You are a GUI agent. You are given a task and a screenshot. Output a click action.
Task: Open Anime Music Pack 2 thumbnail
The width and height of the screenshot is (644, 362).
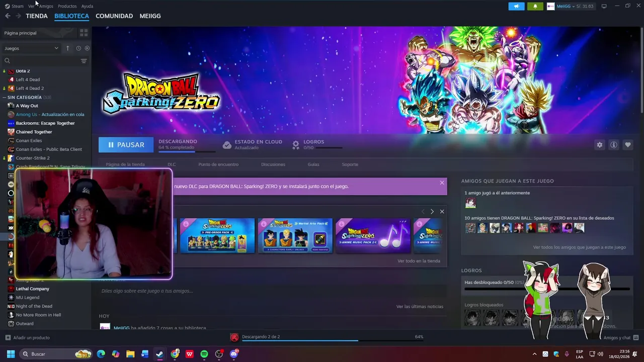pyautogui.click(x=373, y=235)
